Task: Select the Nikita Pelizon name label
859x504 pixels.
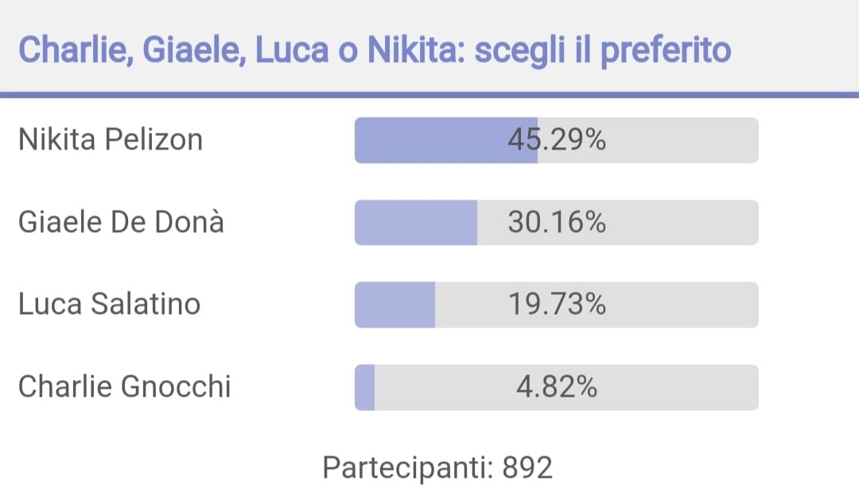Action: [x=111, y=140]
